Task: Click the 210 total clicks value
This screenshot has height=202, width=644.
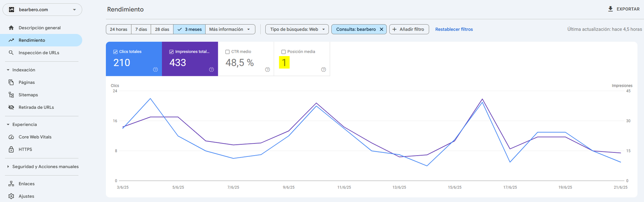Action: click(122, 62)
